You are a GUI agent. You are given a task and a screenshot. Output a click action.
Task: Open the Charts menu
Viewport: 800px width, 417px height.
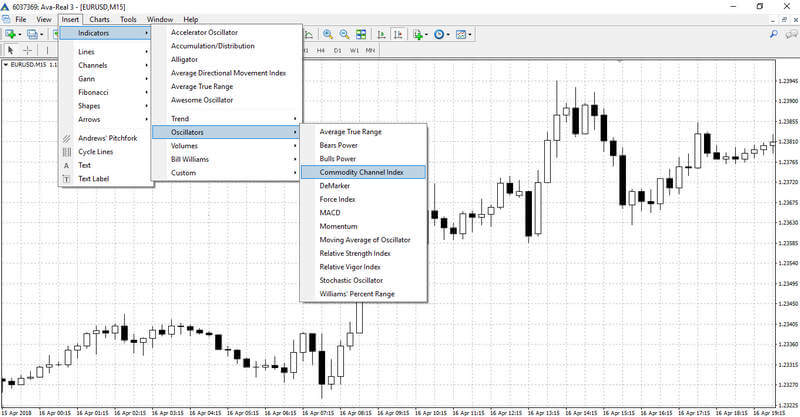click(x=99, y=19)
